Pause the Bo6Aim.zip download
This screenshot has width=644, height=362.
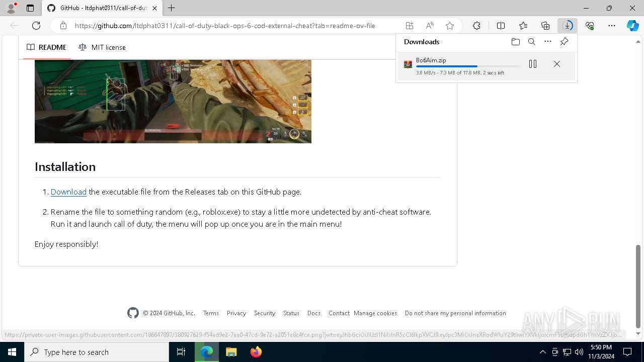(x=533, y=64)
